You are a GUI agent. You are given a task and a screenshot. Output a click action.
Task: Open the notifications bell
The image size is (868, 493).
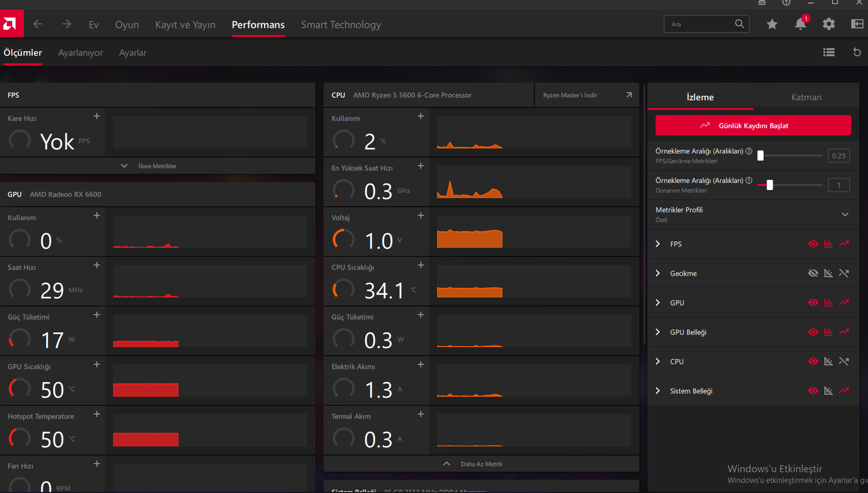point(800,24)
